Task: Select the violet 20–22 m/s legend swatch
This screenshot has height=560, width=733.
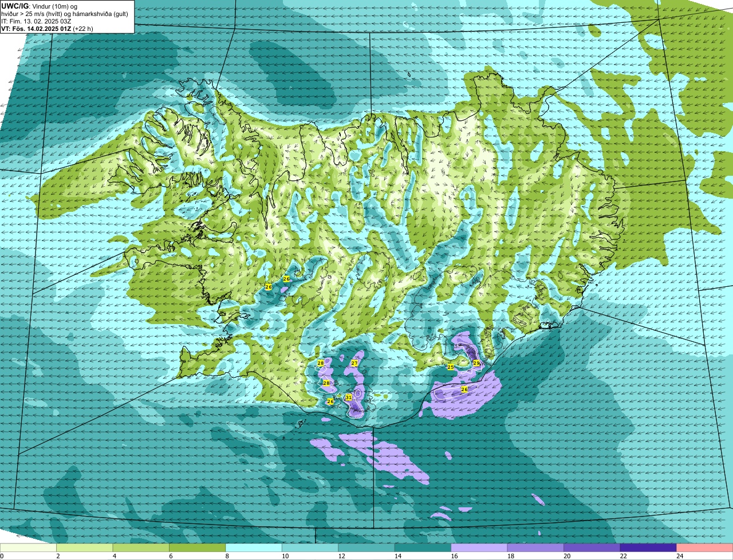Action: 592,548
